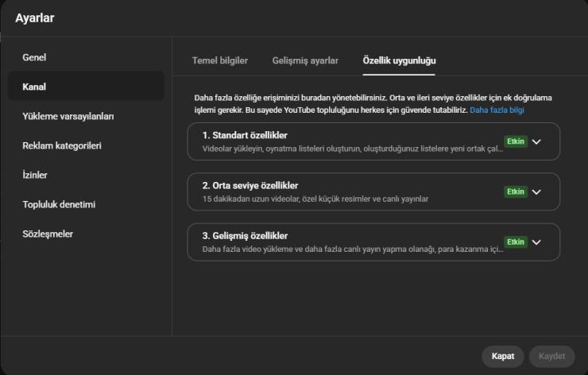
Task: Open the Sözleşmeler section
Action: coord(49,234)
